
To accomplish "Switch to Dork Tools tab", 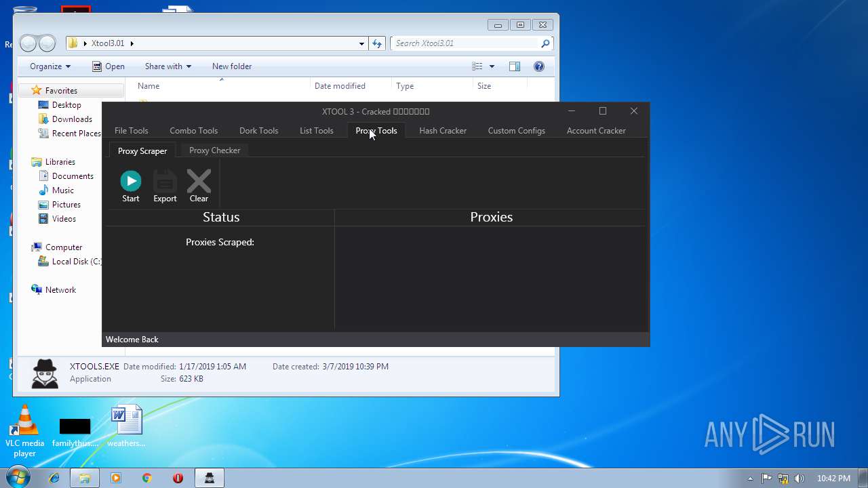I will 258,131.
